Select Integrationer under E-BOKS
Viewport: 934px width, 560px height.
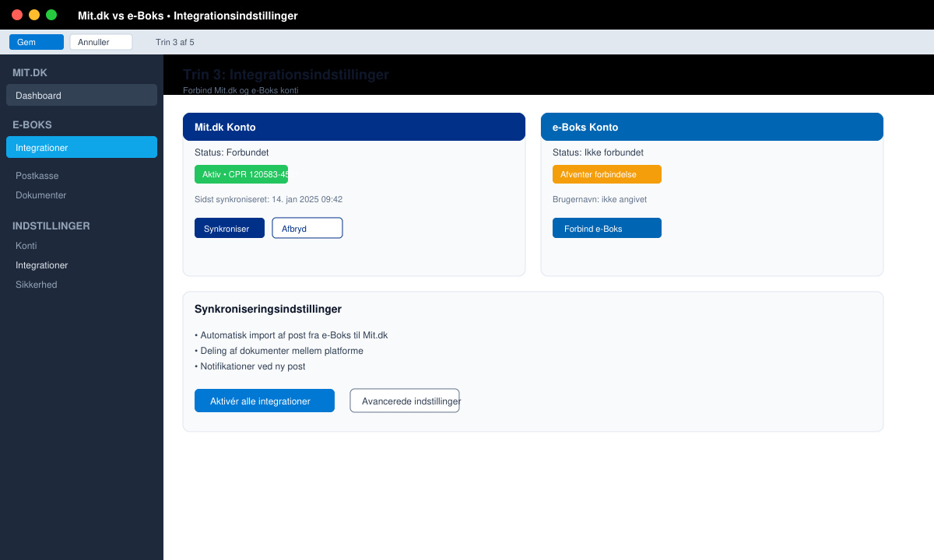[82, 147]
